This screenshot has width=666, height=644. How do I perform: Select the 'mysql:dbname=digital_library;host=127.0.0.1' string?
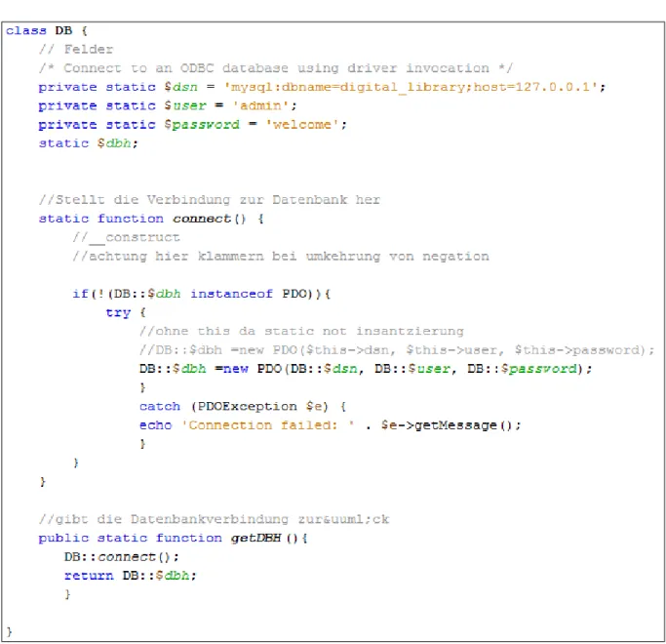pyautogui.click(x=411, y=87)
